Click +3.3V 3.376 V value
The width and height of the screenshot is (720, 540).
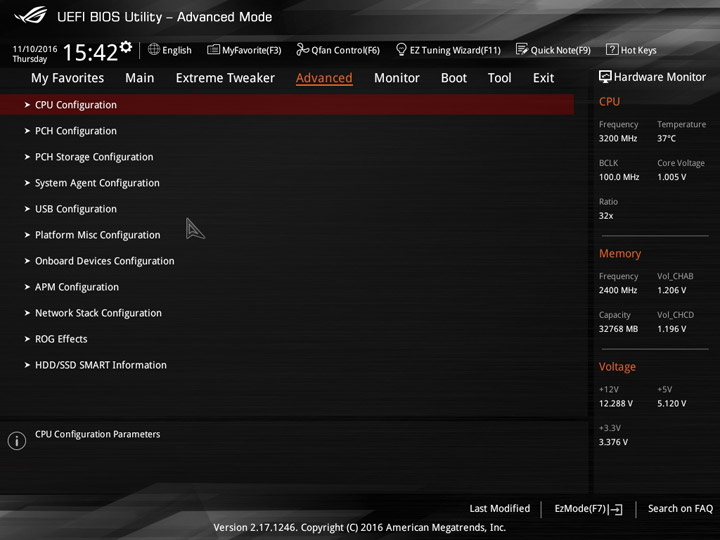click(x=613, y=442)
